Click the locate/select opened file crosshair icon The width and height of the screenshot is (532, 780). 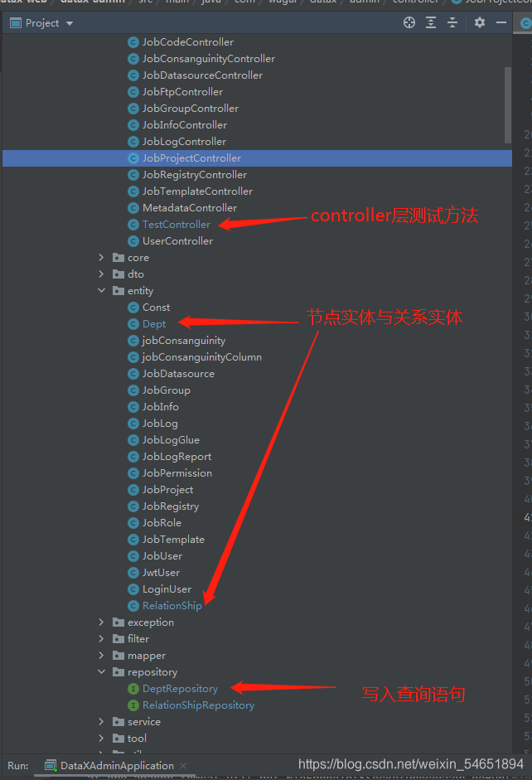point(409,22)
